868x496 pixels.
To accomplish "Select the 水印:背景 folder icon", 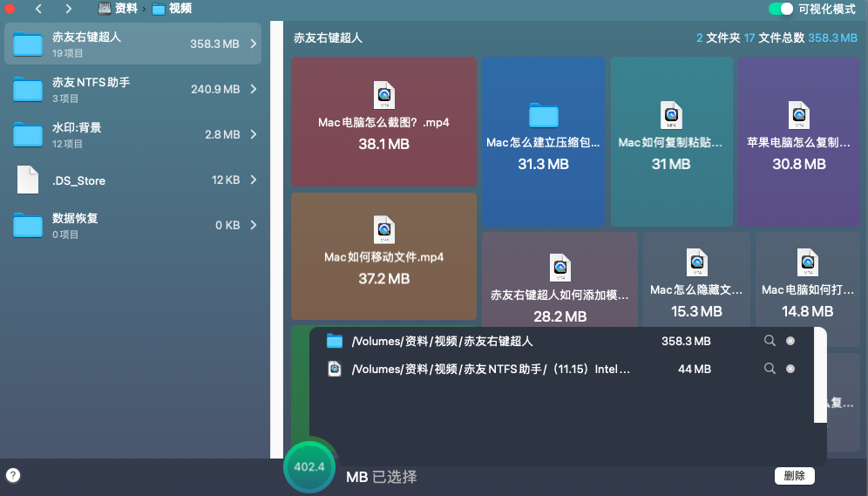I will [x=28, y=134].
